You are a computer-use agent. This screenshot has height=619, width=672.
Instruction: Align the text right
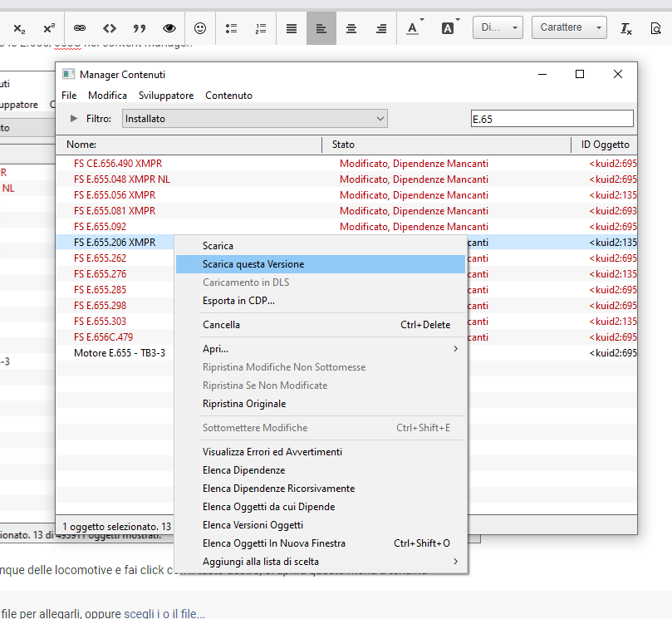(x=381, y=28)
